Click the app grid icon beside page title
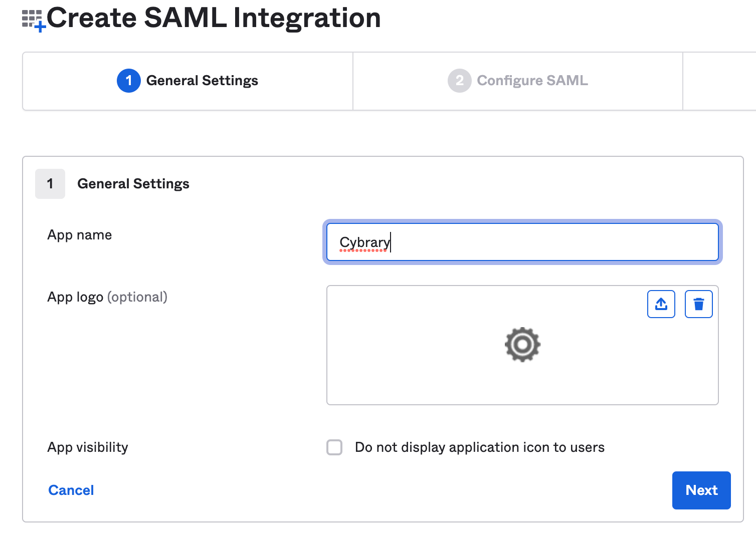Image resolution: width=756 pixels, height=534 pixels. tap(34, 21)
